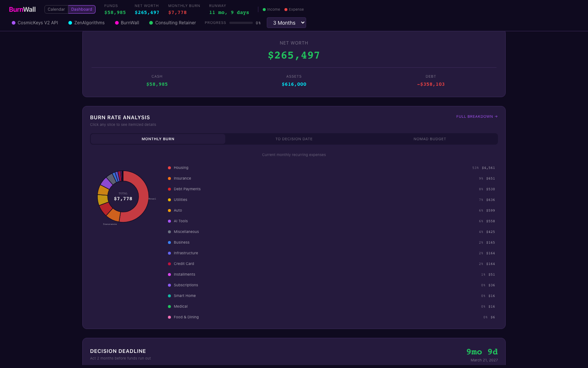Click the Auto row color dot
This screenshot has width=588, height=368.
(169, 210)
